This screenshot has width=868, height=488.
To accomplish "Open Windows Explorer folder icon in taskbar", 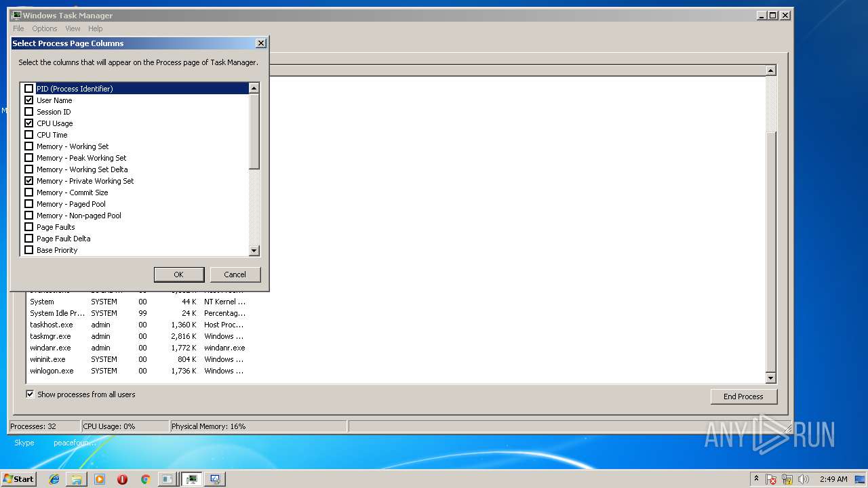I will [x=77, y=479].
